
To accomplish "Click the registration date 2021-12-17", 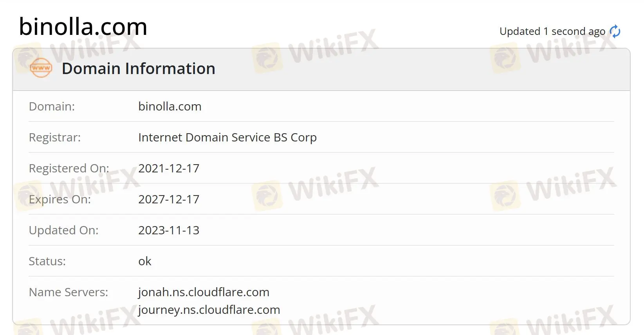I will tap(169, 168).
